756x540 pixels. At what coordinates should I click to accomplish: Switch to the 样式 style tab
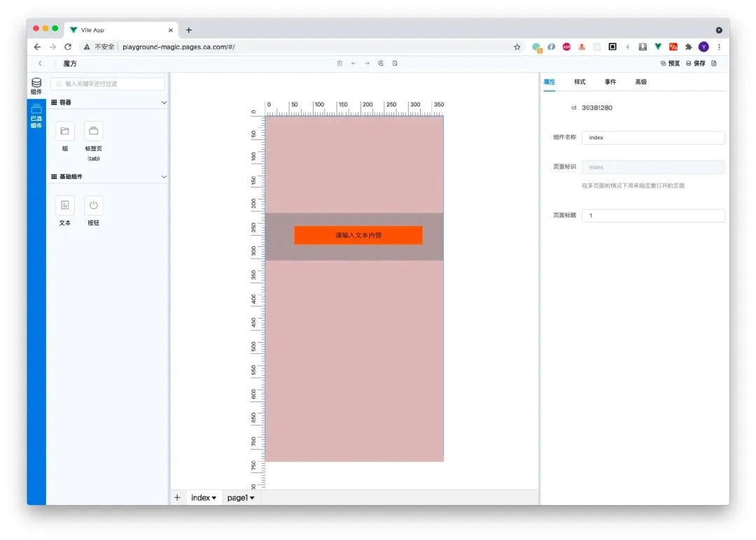pos(580,82)
